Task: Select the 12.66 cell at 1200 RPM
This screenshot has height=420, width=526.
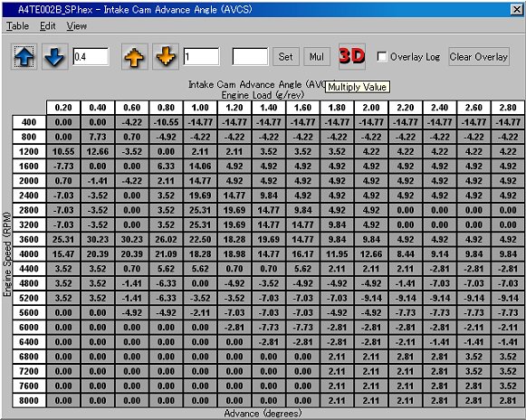Action: coord(98,152)
